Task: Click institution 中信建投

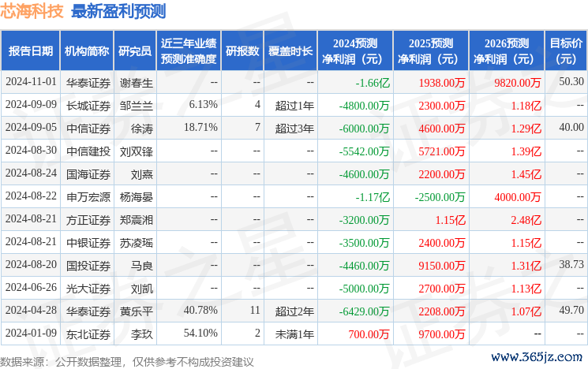Action: pyautogui.click(x=88, y=151)
